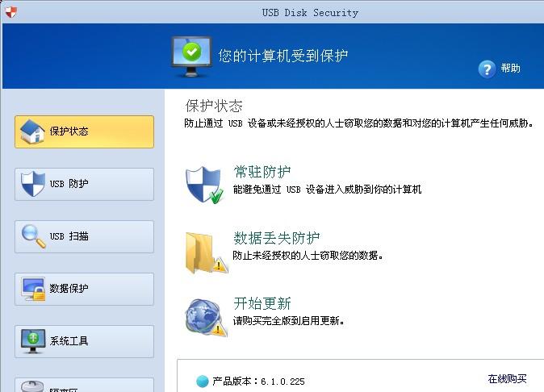
Task: Click the globe warning update icon
Action: 206,318
